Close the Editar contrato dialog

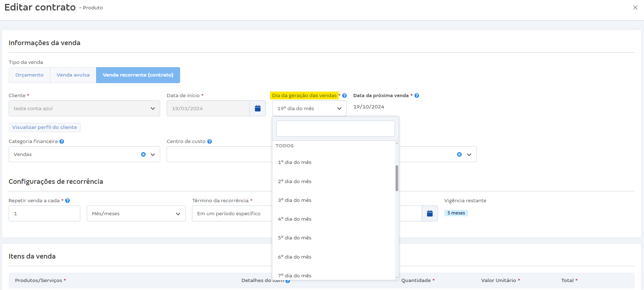pos(635,8)
